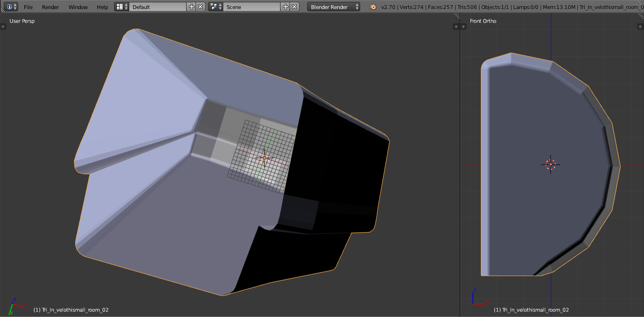Click the Scene name field
644x317 pixels.
click(252, 7)
